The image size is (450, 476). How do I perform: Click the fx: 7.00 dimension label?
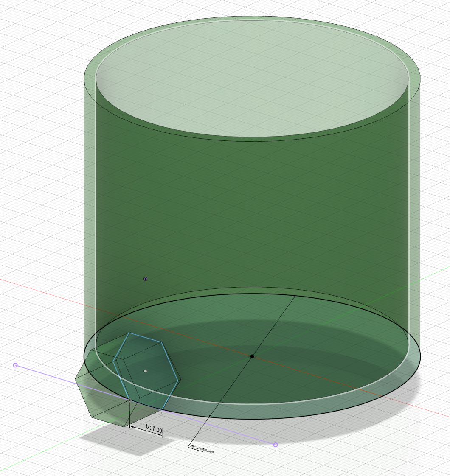tap(154, 427)
